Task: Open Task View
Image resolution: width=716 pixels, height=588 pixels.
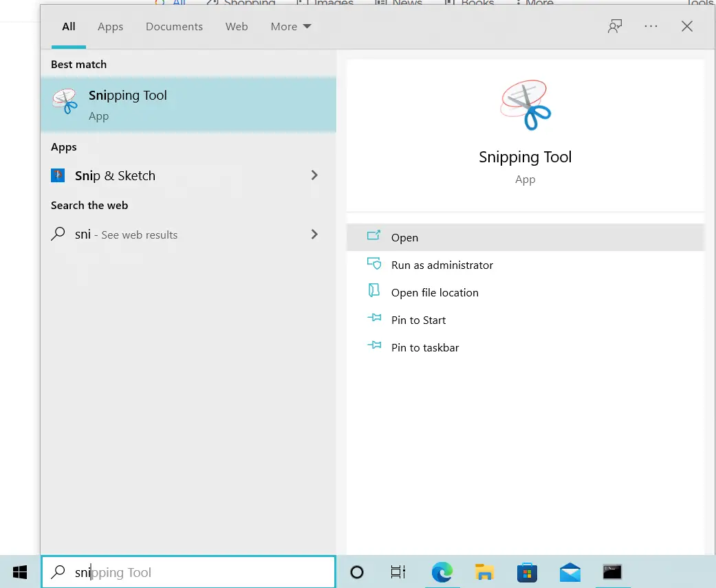Action: 398,571
